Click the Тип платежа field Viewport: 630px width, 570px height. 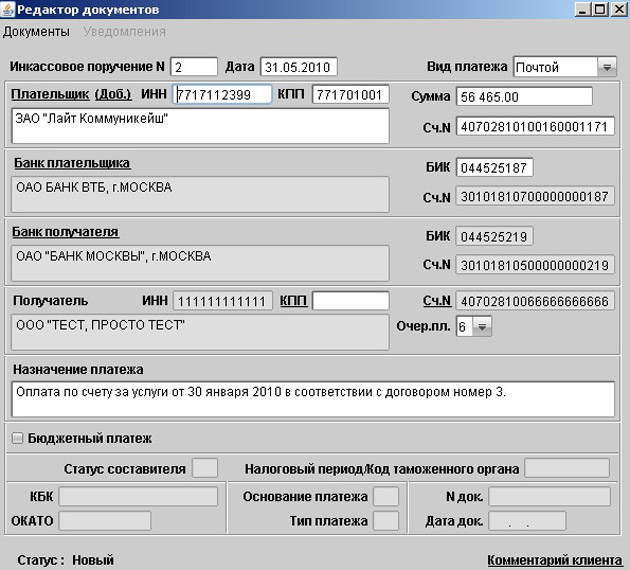[386, 521]
